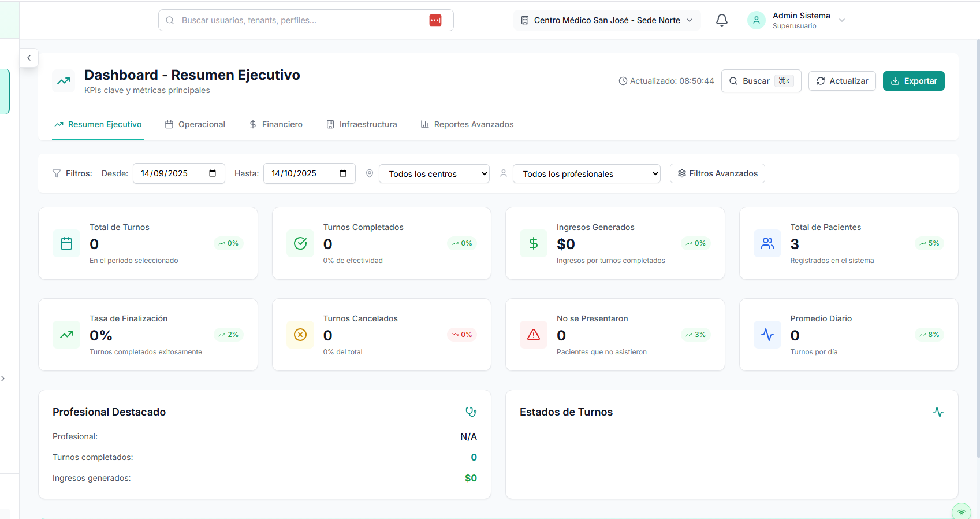Click the activity icon in Promedio Diario card
This screenshot has height=519, width=980.
tap(767, 335)
